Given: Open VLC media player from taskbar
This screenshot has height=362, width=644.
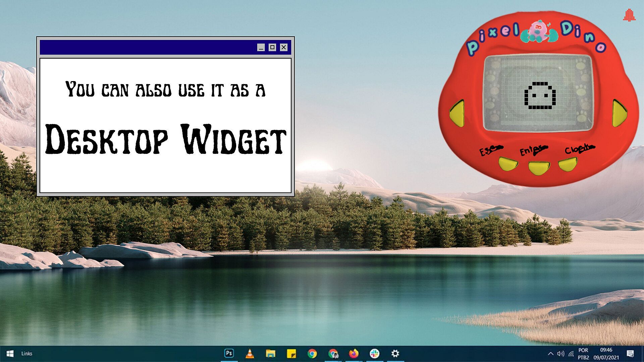Looking at the screenshot, I should (250, 353).
